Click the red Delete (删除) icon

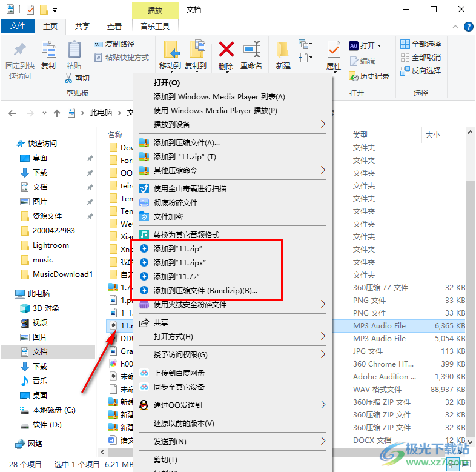(x=226, y=49)
